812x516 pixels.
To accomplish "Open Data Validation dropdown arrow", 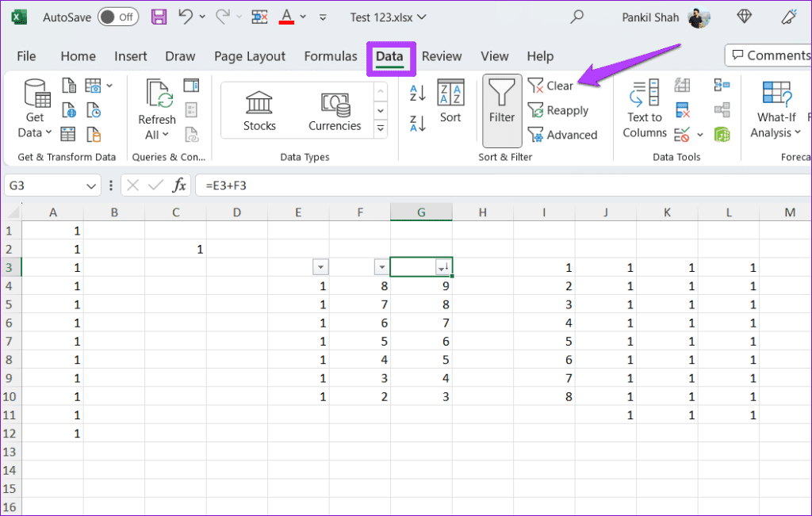I will pyautogui.click(x=700, y=135).
